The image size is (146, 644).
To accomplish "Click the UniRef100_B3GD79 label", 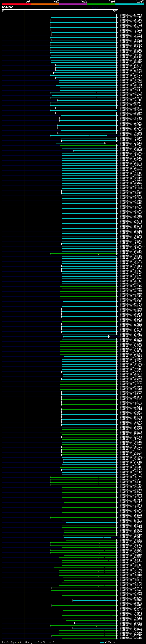I will [x=131, y=628].
